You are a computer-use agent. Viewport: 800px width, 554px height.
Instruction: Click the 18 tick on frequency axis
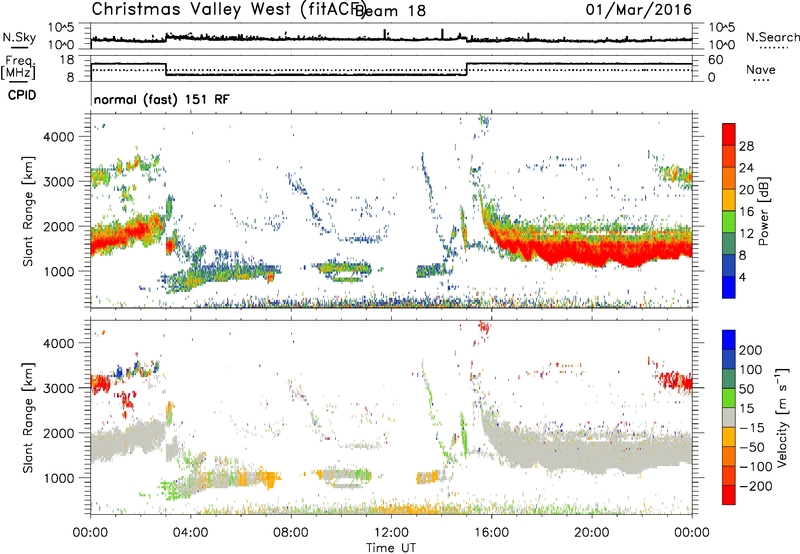tap(67, 60)
